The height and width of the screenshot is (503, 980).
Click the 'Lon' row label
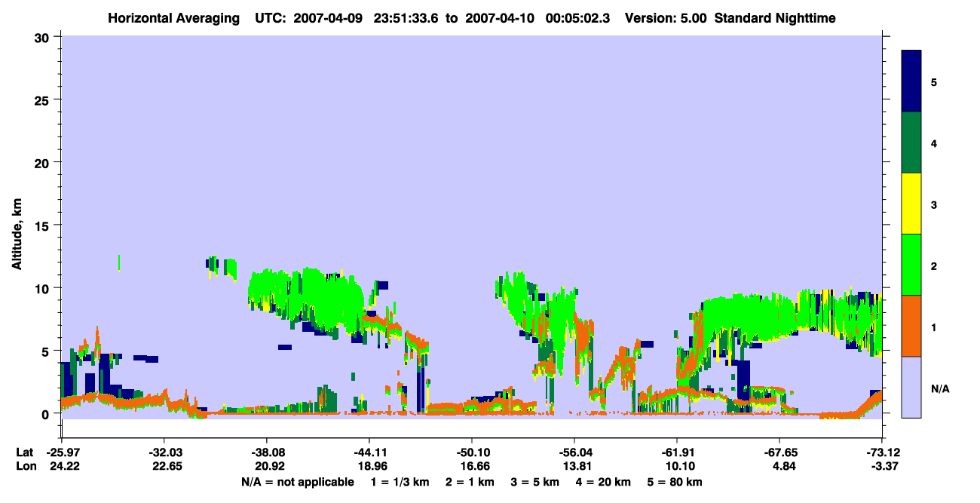coord(25,467)
